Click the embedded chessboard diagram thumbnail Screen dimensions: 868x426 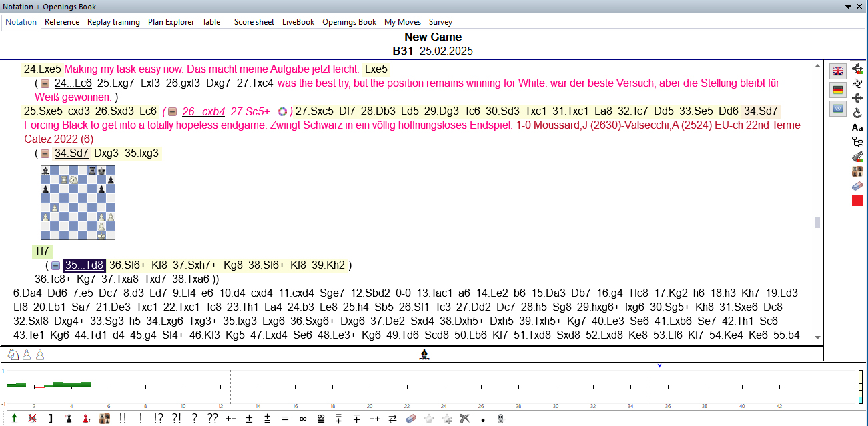77,203
